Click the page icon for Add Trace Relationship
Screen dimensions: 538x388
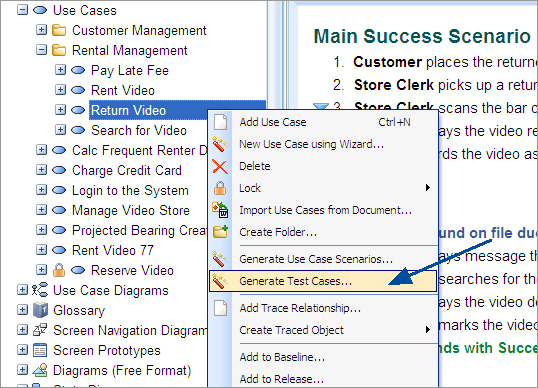(220, 308)
